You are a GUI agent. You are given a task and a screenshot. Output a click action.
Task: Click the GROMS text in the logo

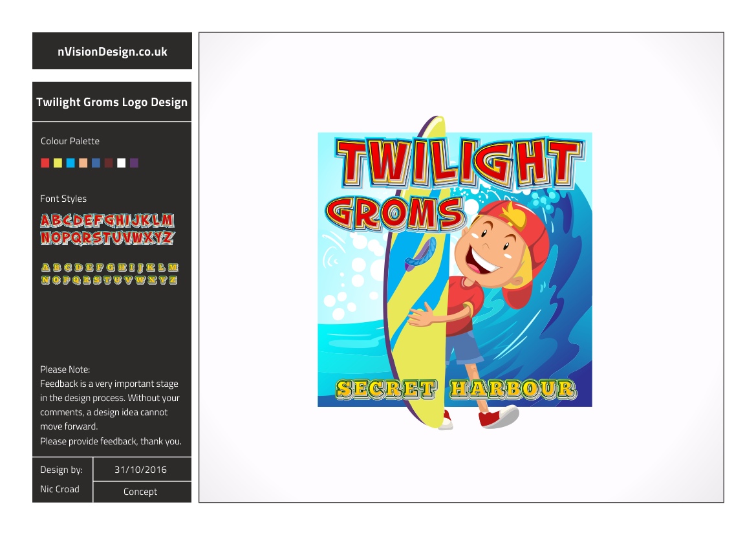tap(395, 213)
